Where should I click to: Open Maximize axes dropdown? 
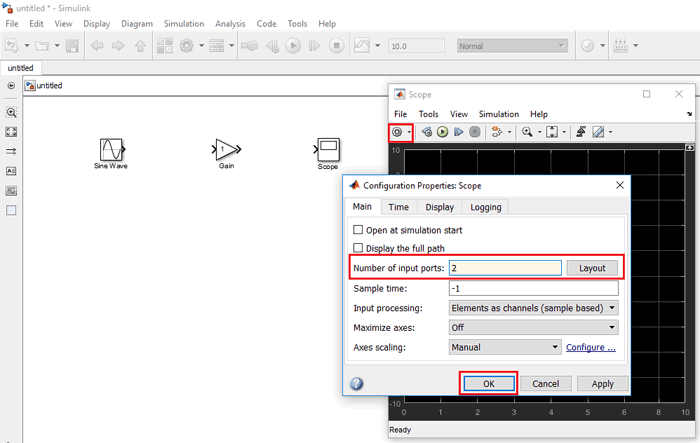(x=533, y=327)
